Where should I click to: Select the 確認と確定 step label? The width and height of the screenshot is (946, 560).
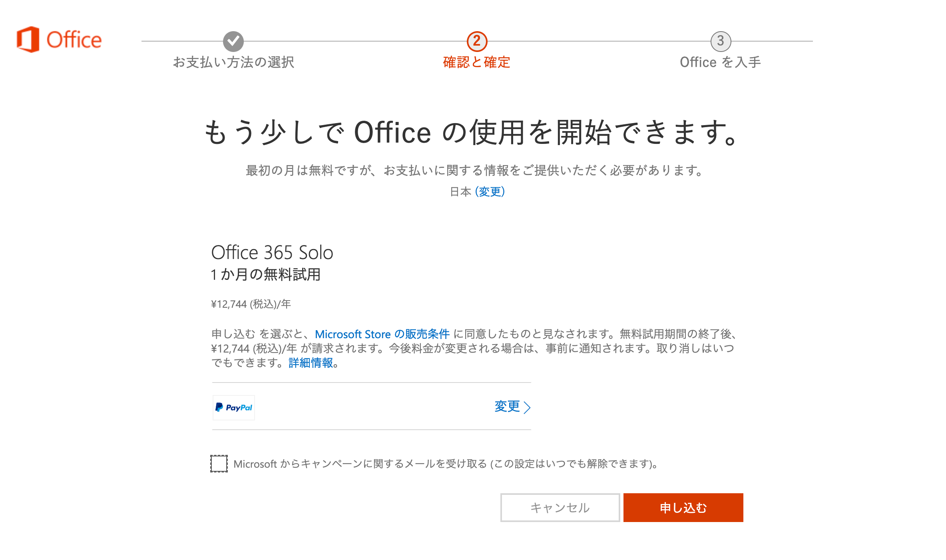(x=477, y=62)
